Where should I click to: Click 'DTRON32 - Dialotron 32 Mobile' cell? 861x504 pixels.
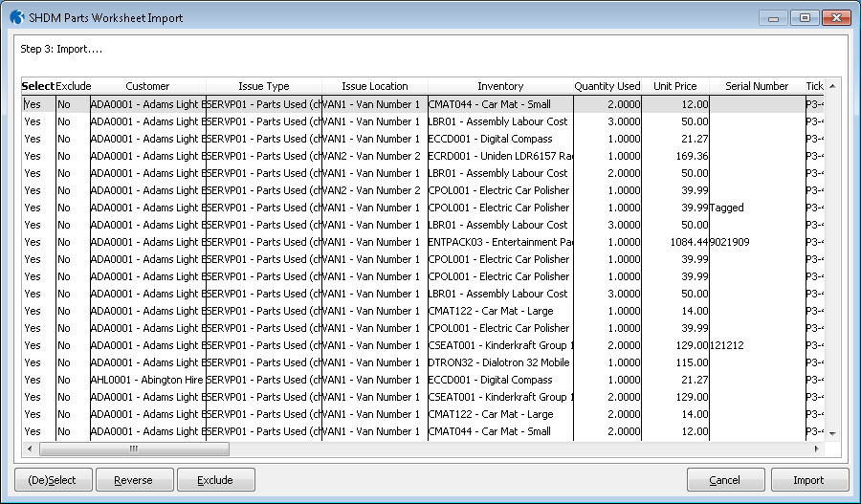pos(498,362)
